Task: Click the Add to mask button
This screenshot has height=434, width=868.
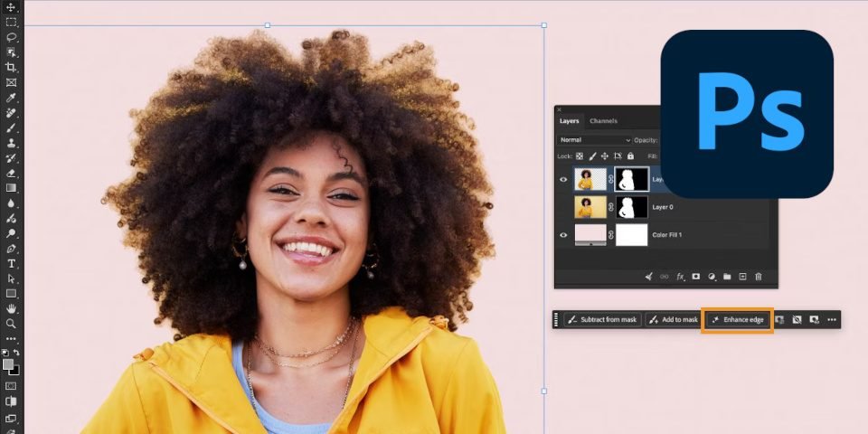Action: [x=674, y=319]
